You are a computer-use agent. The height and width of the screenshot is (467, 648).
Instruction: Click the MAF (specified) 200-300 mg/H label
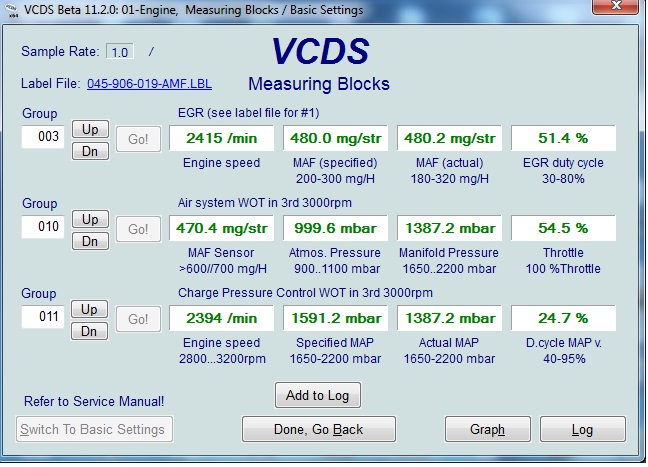(x=335, y=171)
